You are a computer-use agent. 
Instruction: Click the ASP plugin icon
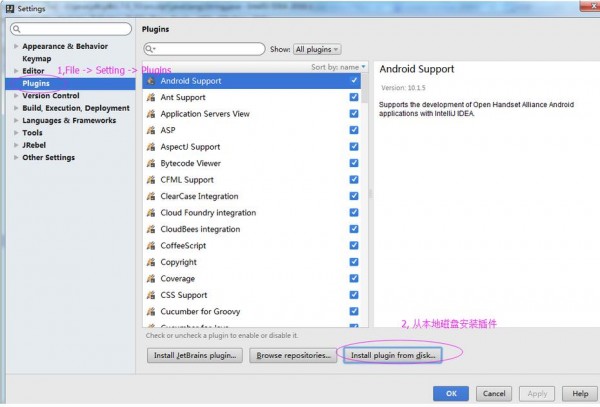pyautogui.click(x=151, y=131)
